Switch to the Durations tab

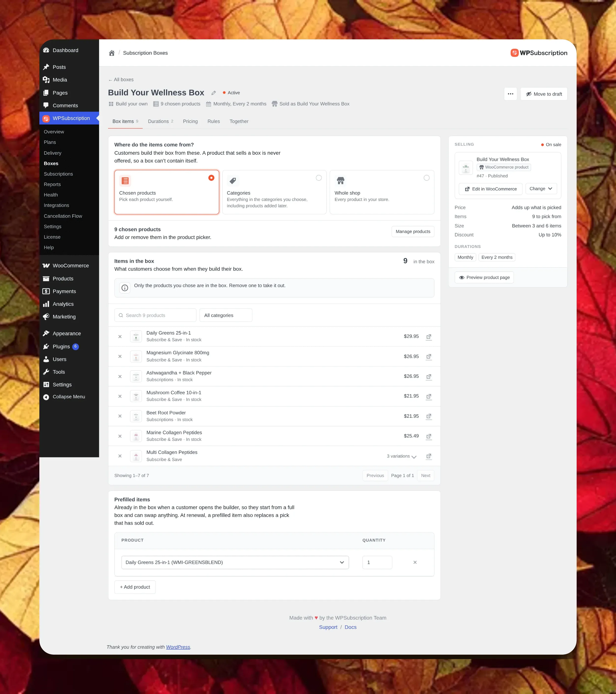pos(161,121)
